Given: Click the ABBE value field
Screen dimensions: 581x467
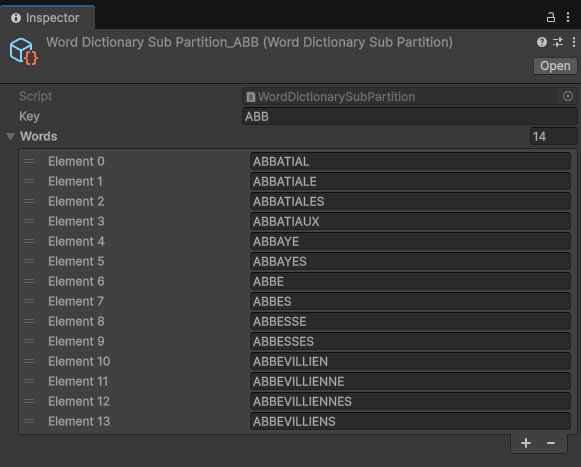Looking at the screenshot, I should click(410, 281).
